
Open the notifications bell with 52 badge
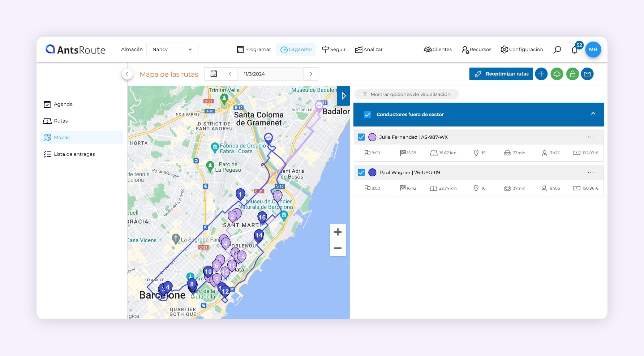click(x=574, y=50)
